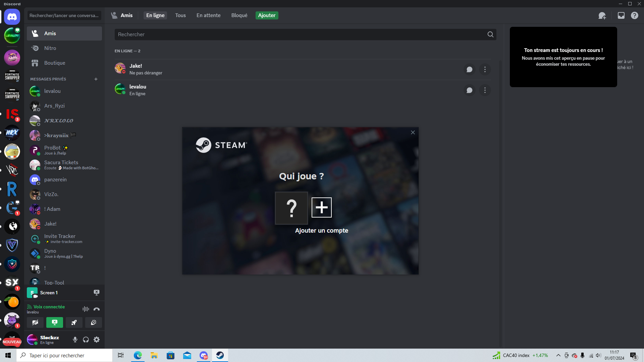This screenshot has height=362, width=644.
Task: Click Rechercher/lancer une conversation box
Action: [x=64, y=15]
